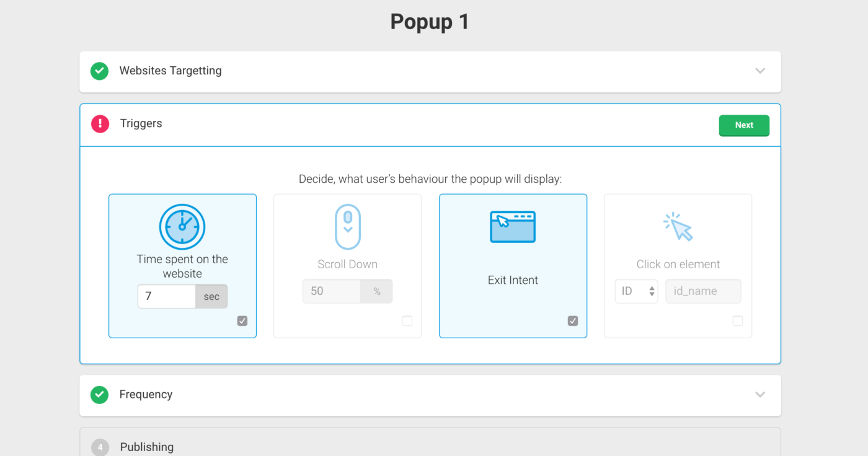Uncheck the Exit Intent trigger checkbox
868x456 pixels.
573,321
